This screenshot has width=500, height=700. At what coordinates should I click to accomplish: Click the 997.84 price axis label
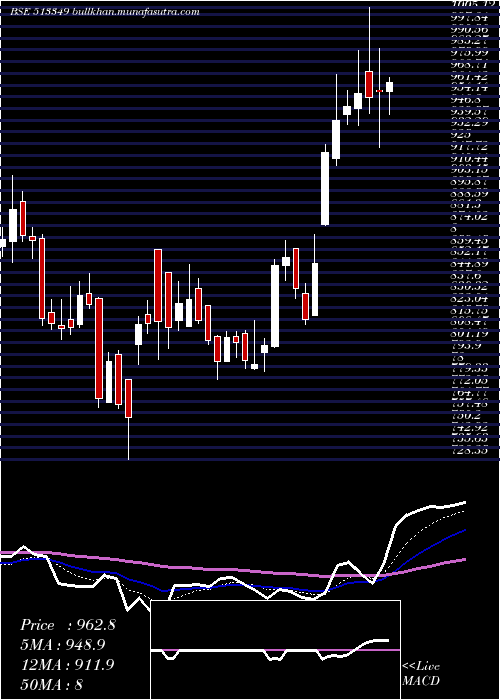[x=468, y=18]
